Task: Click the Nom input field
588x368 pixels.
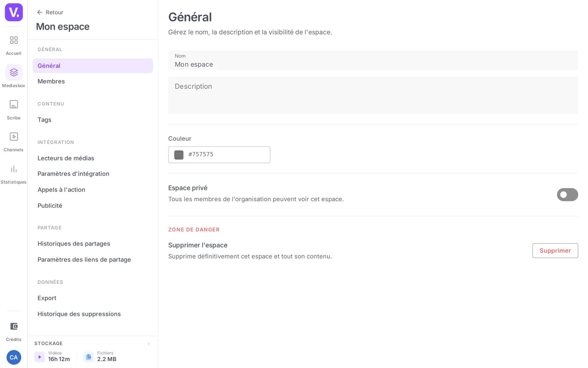Action: pos(373,60)
